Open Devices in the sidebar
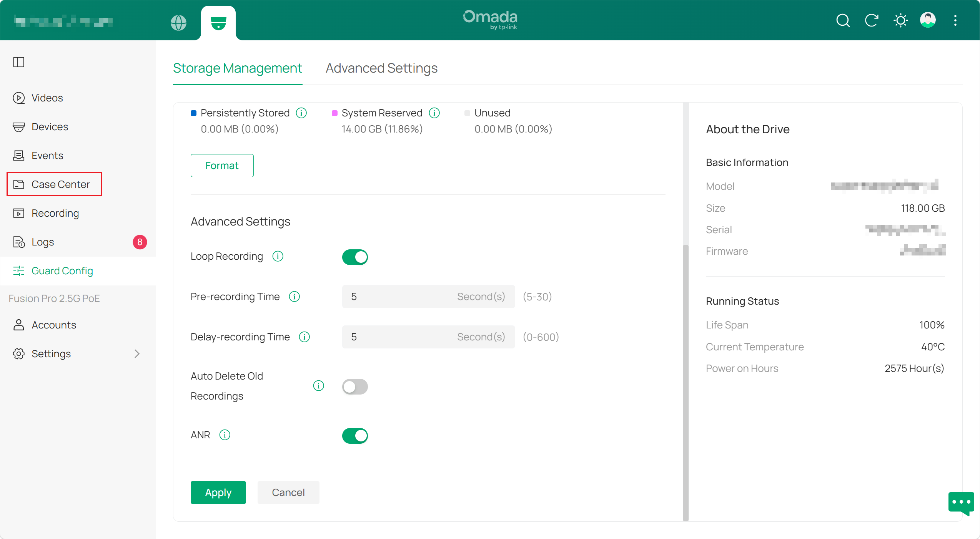This screenshot has width=980, height=539. tap(78, 127)
